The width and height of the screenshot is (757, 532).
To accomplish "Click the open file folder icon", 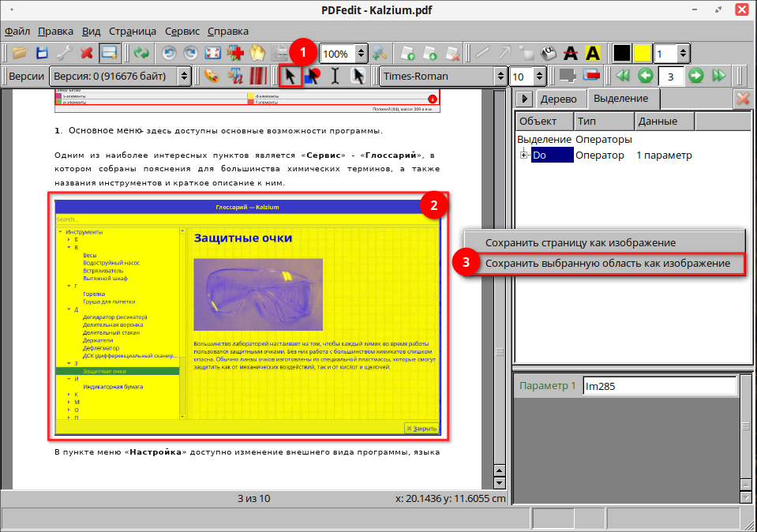I will coord(19,54).
